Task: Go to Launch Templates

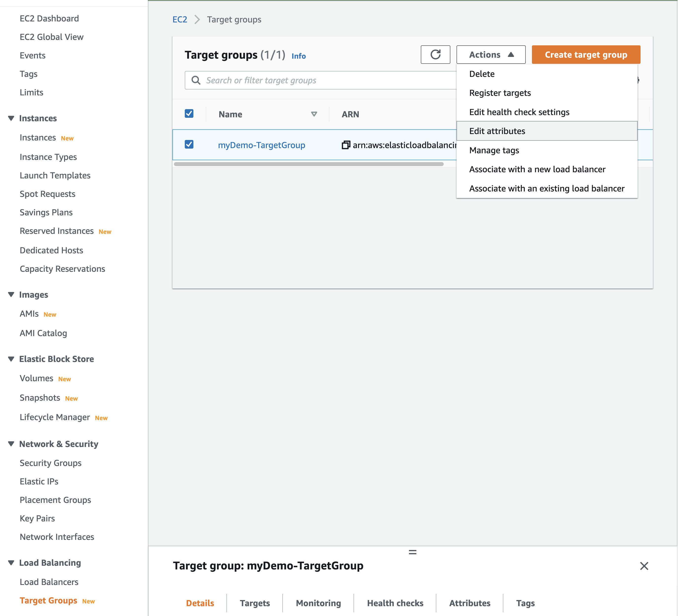Action: click(x=55, y=176)
